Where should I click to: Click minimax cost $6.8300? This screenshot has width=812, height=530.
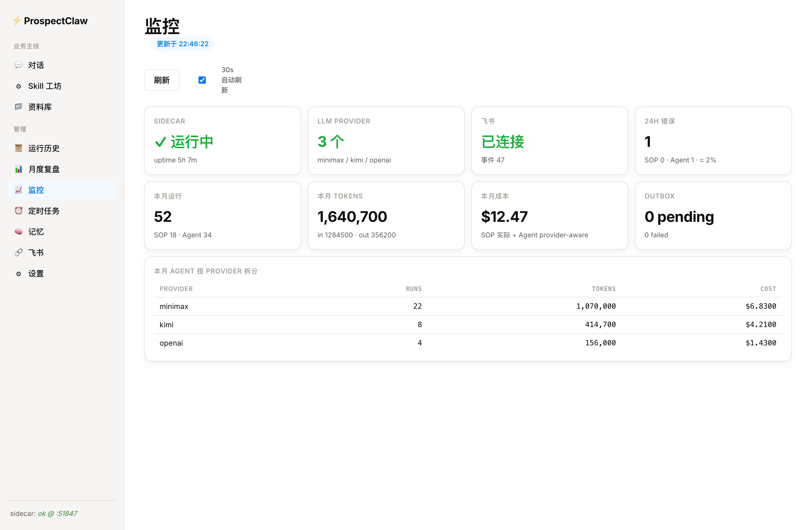click(761, 306)
